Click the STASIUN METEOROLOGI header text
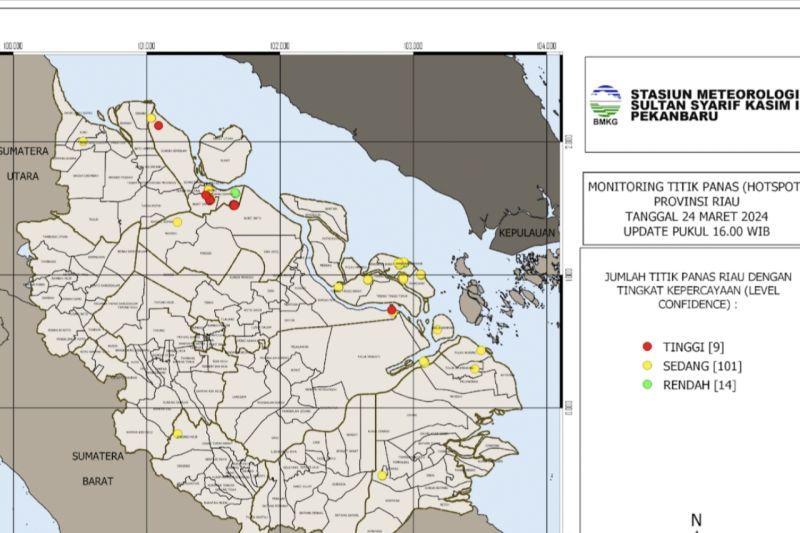Viewport: 800px width, 533px height. tap(714, 94)
